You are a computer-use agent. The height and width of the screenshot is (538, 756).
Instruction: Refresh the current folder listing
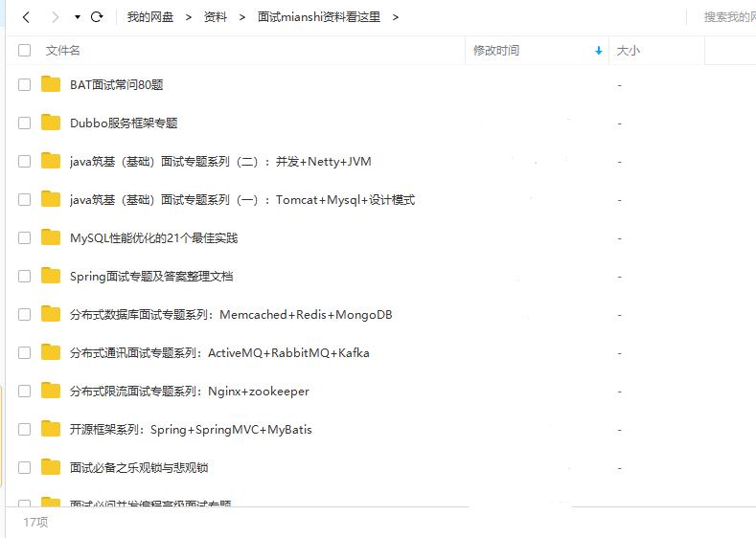tap(97, 17)
